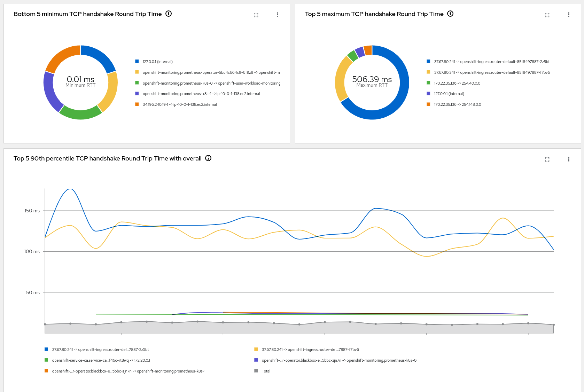The height and width of the screenshot is (392, 584).
Task: Click purple swatch for 127.0.0.1 in maximum legend
Action: click(x=428, y=93)
